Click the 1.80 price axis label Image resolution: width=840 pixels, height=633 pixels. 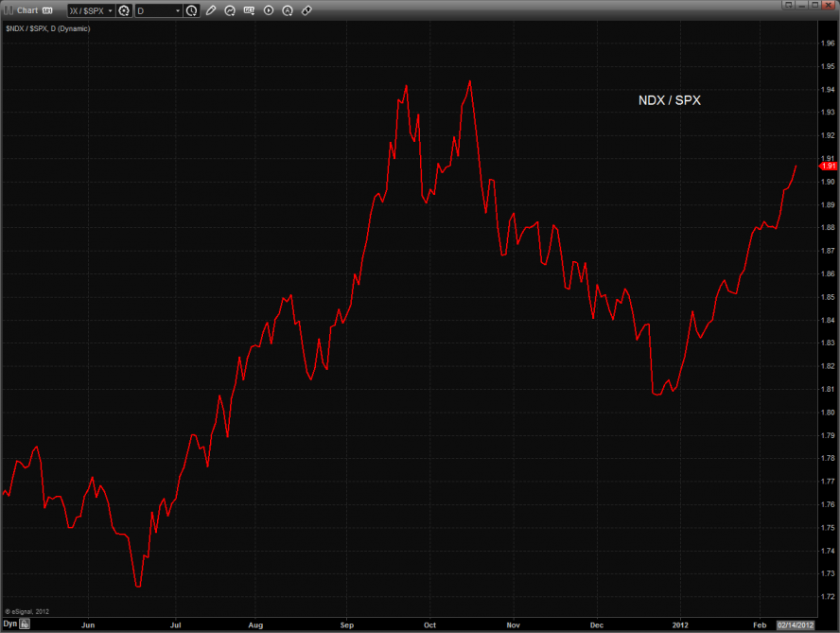tap(828, 413)
